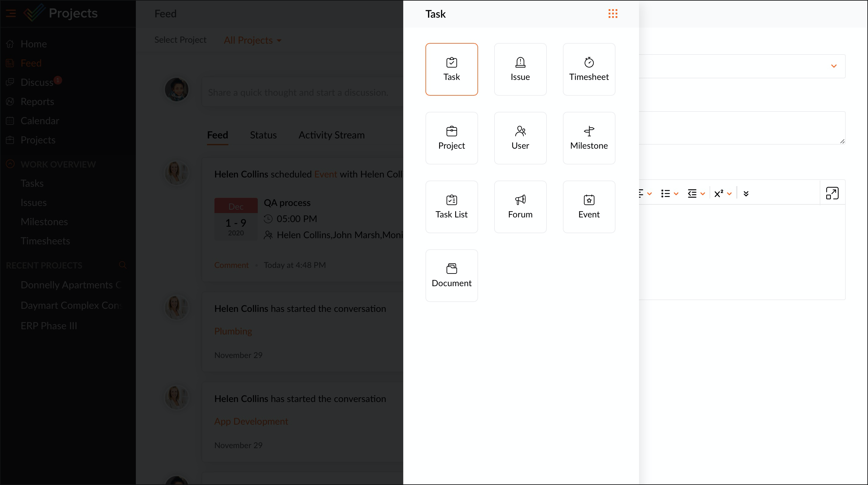Viewport: 868px width, 485px height.
Task: Click the orange grid apps icon
Action: (613, 14)
